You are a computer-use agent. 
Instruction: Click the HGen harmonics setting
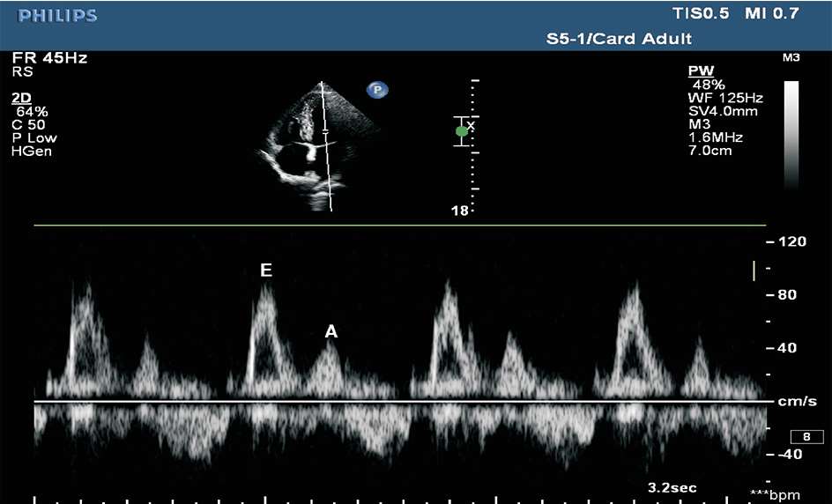(x=31, y=151)
